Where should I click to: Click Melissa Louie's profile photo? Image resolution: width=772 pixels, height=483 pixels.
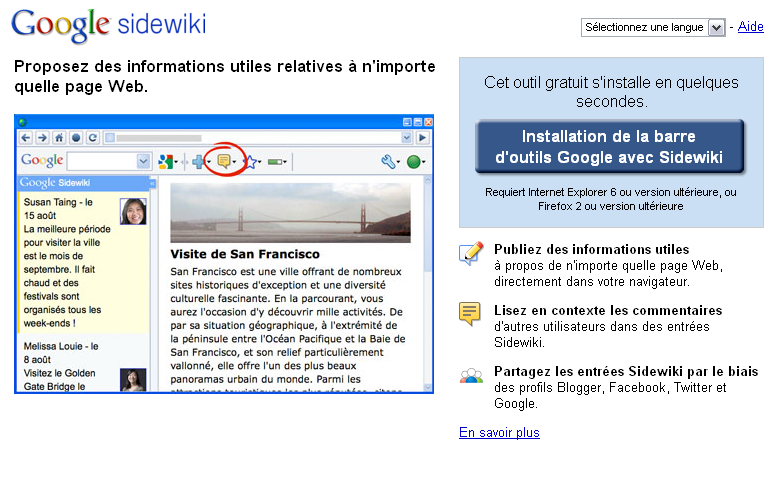(133, 380)
